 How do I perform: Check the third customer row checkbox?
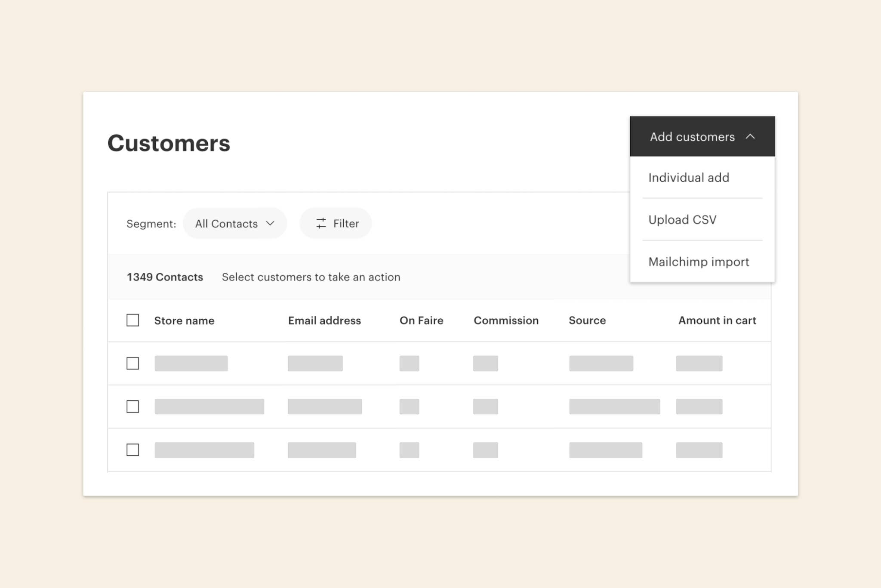coord(132,450)
